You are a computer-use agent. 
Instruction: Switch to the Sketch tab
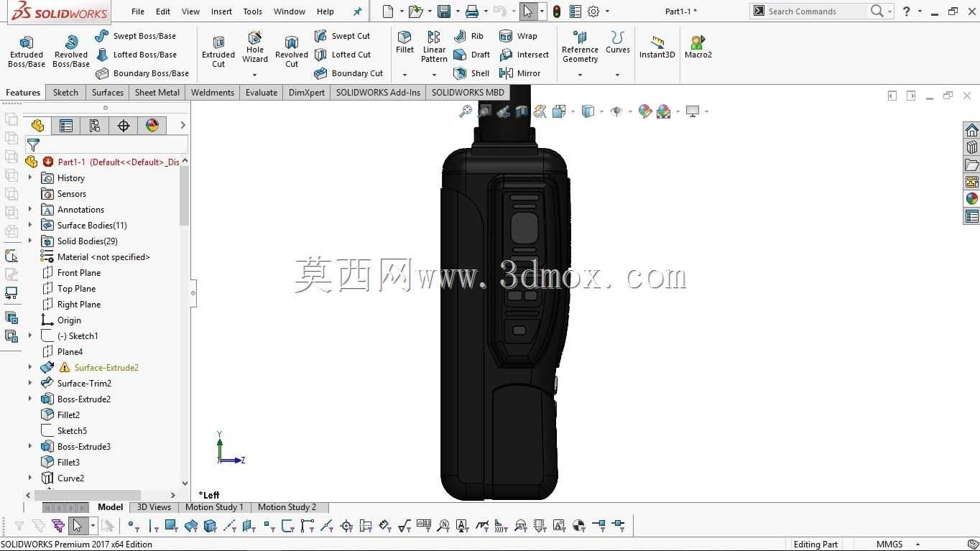tap(65, 93)
